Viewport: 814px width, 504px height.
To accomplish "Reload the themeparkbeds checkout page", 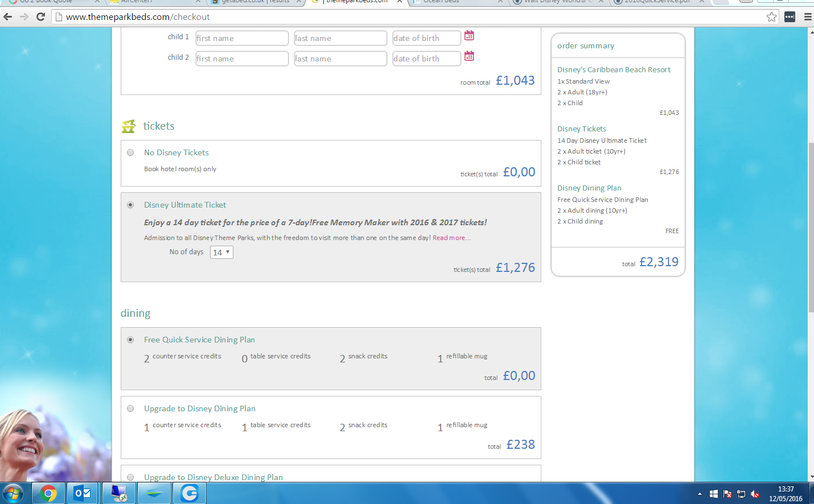I will pos(40,16).
